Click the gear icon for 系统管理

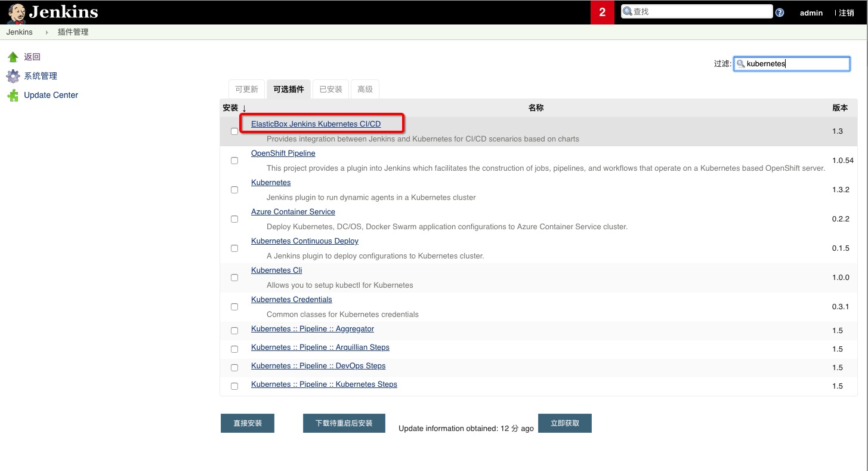pyautogui.click(x=13, y=76)
